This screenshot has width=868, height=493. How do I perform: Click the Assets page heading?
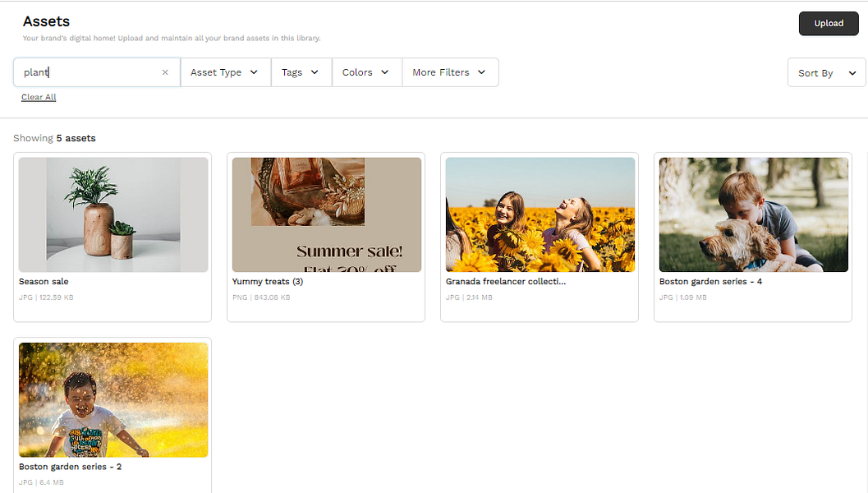[47, 21]
